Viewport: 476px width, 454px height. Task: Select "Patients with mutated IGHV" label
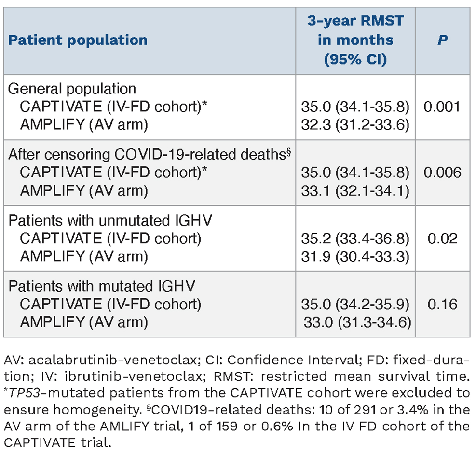coord(102,287)
